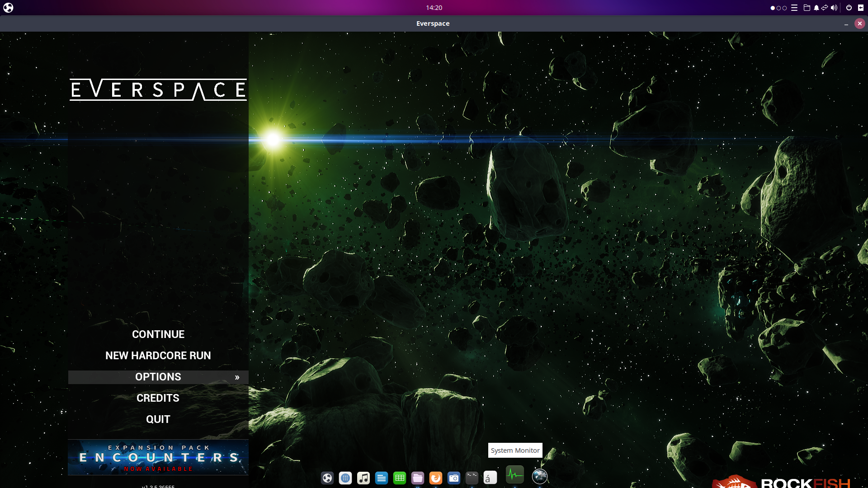Open the music player dock icon
This screenshot has width=868, height=488.
pyautogui.click(x=363, y=478)
